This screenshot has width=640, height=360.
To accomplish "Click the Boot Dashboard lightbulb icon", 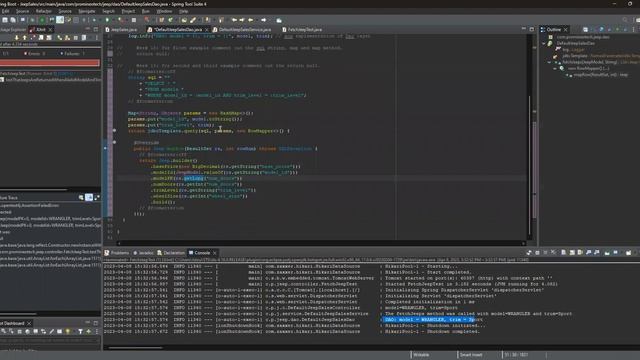I will tap(68, 331).
